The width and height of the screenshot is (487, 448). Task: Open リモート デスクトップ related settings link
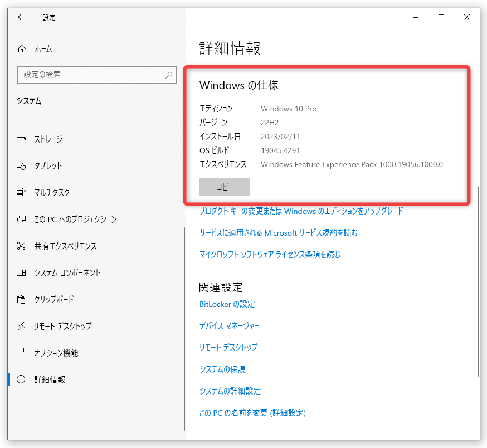pos(228,347)
